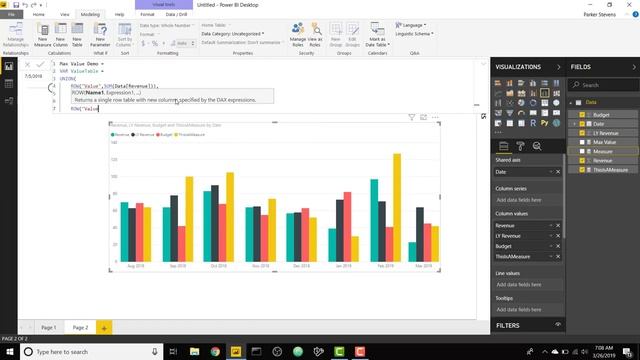
Task: Select the Funnel chart visual icon
Action: (510, 113)
